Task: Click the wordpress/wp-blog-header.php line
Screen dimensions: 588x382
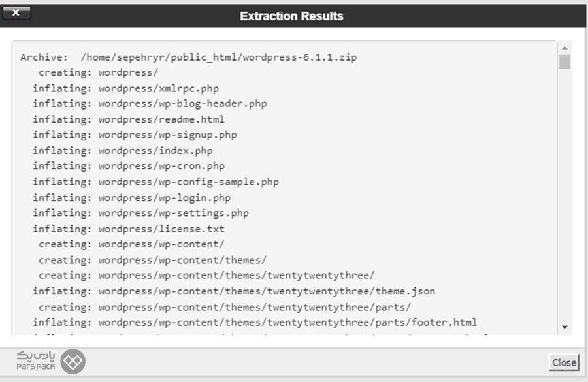Action: click(x=150, y=104)
